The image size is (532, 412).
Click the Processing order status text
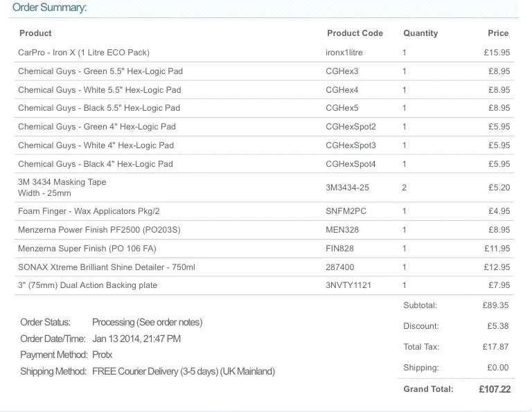148,322
